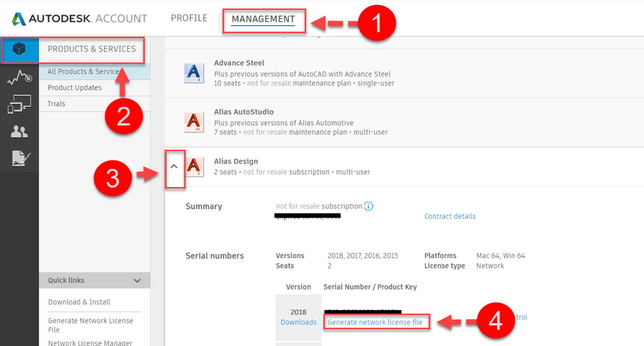
Task: Click Generate network license file link
Action: (x=375, y=322)
